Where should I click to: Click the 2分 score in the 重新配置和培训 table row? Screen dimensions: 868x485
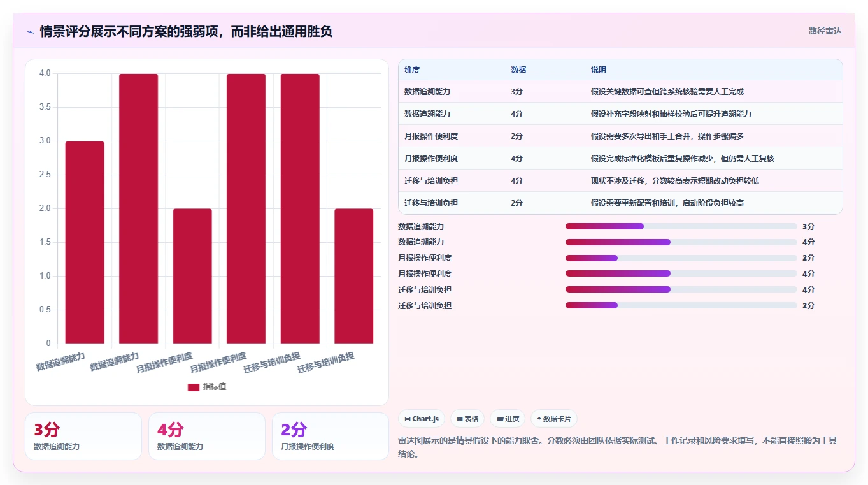(x=516, y=203)
